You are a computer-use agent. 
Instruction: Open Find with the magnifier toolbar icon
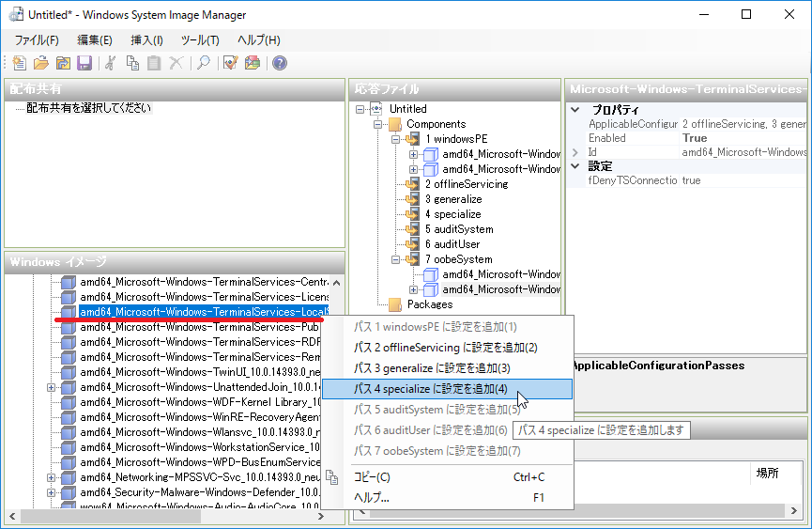[x=203, y=63]
